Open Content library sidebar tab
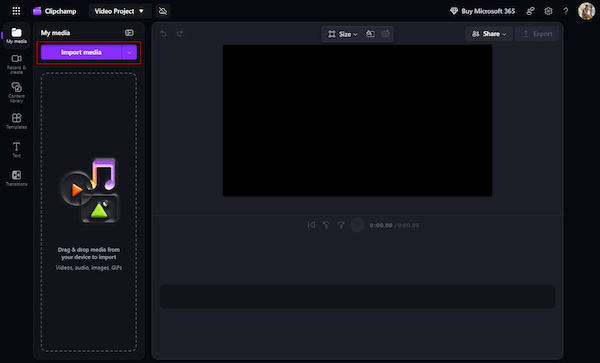Viewport: 600px width, 363px height. 16,92
